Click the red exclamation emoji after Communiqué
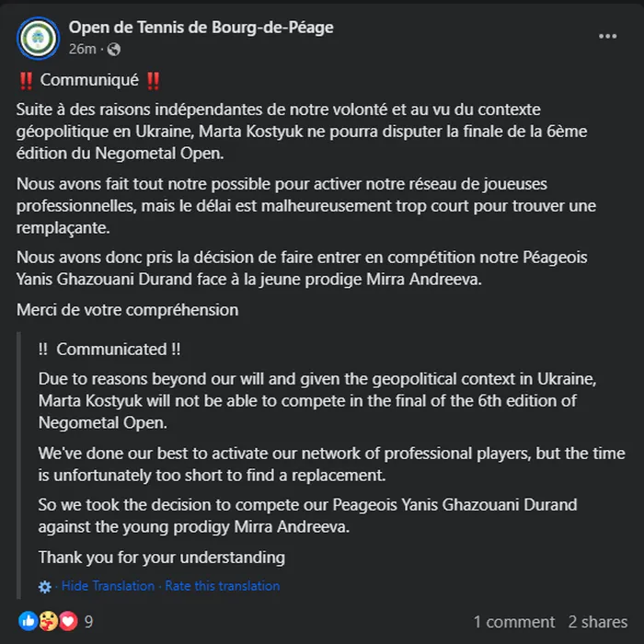 point(154,81)
